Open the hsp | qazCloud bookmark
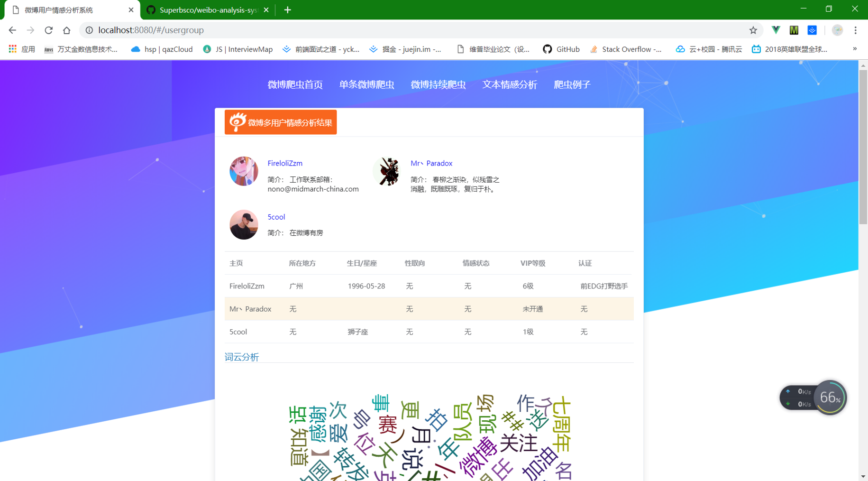 [162, 49]
